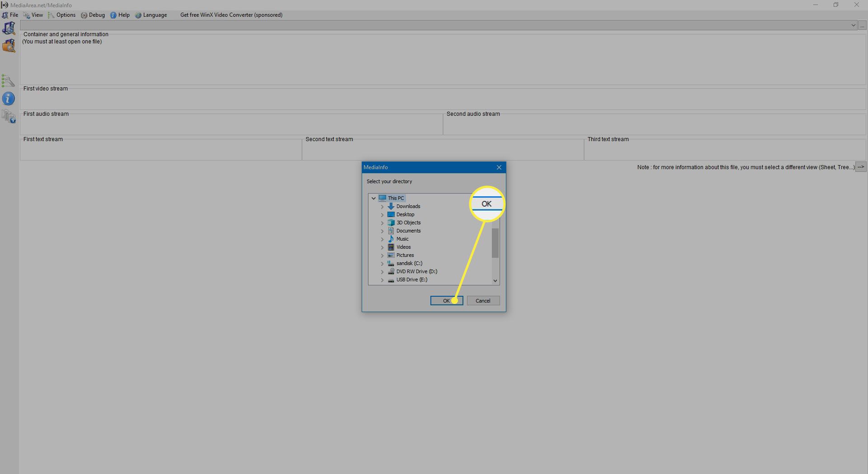Expand the DVD RW Drive (D:) node
868x474 pixels.
382,271
